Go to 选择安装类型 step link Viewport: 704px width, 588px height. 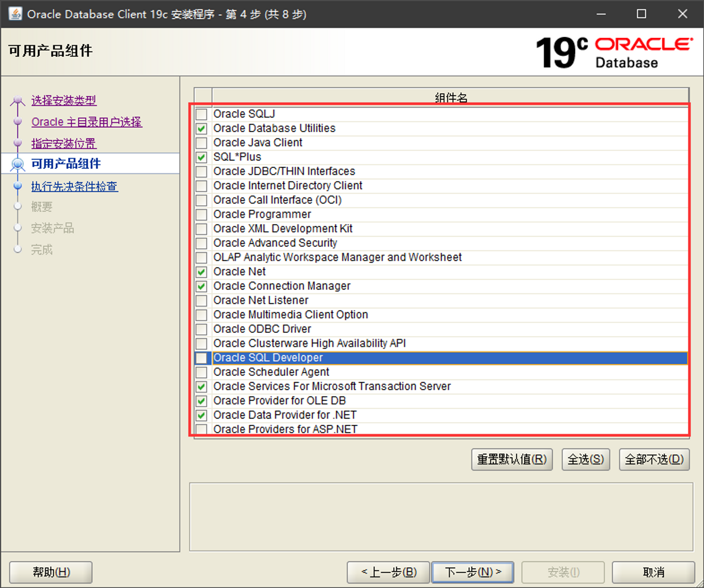pos(64,101)
